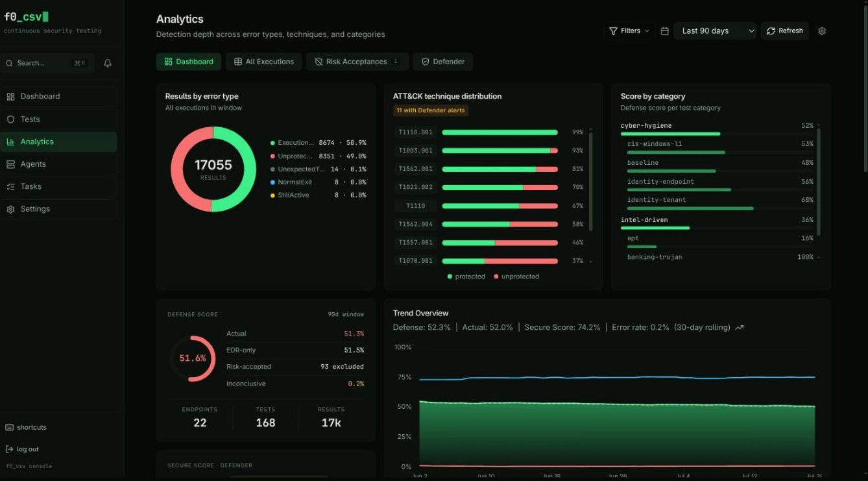
Task: Click the Tasks checklist icon in sidebar
Action: 10,186
